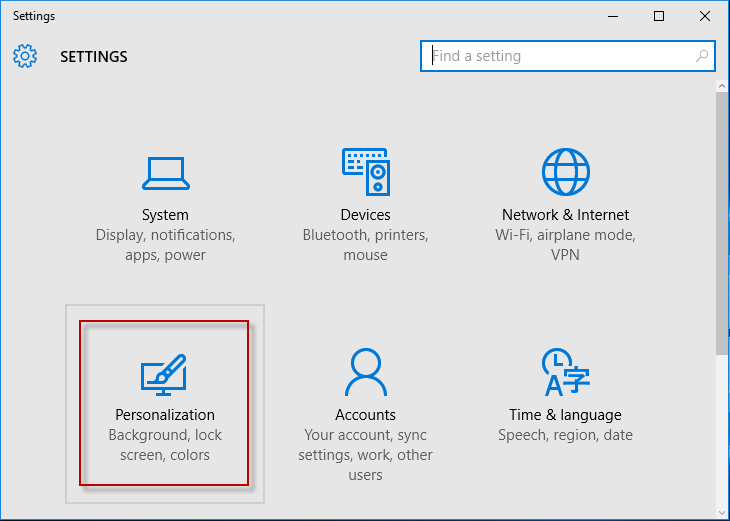Open the Personalization paintbrush icon
The height and width of the screenshot is (521, 730).
tap(163, 375)
